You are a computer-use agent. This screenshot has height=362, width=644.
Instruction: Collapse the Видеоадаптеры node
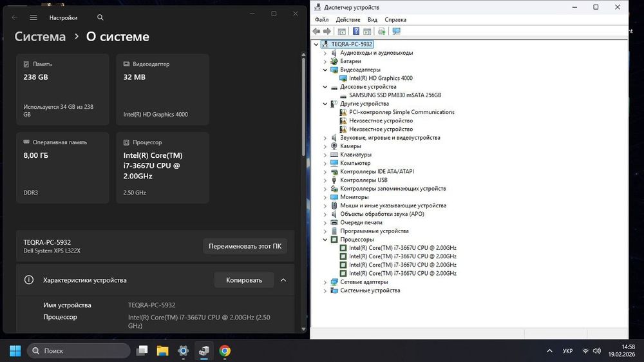325,70
